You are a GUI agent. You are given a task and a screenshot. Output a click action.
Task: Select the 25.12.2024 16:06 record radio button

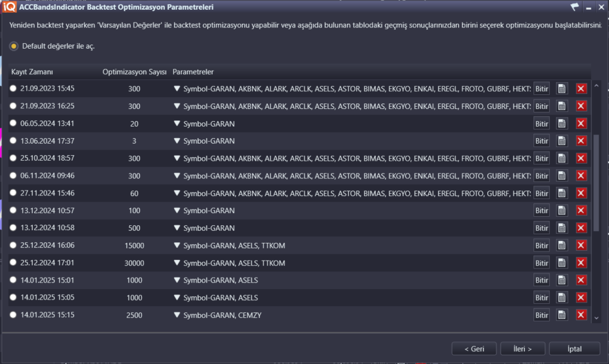click(x=13, y=245)
